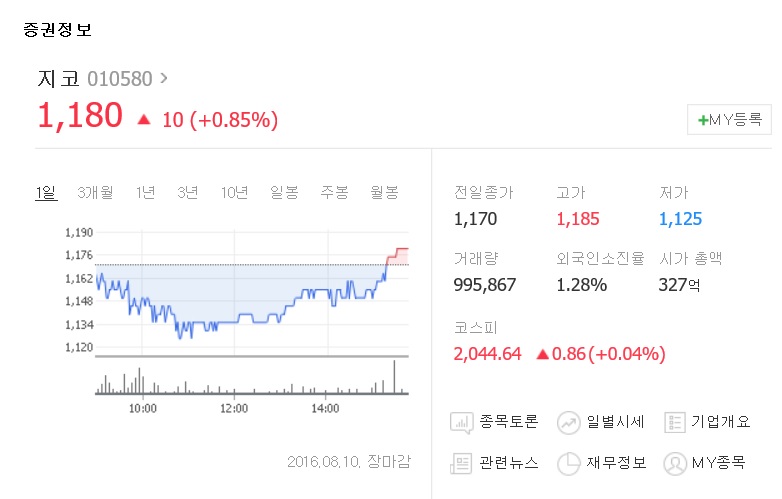Show the 10년 chart period

[x=235, y=193]
